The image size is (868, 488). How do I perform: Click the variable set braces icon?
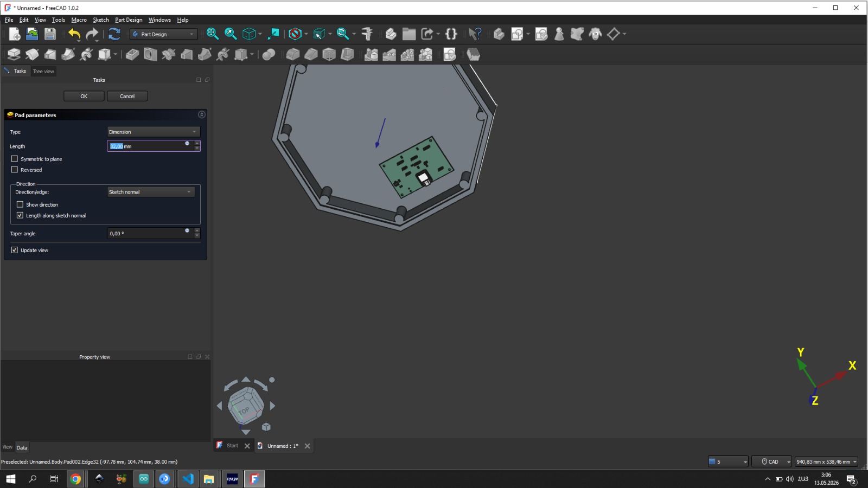click(451, 34)
